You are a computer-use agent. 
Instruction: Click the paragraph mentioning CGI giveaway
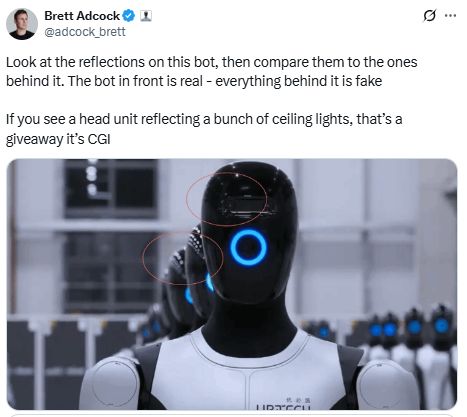point(204,129)
